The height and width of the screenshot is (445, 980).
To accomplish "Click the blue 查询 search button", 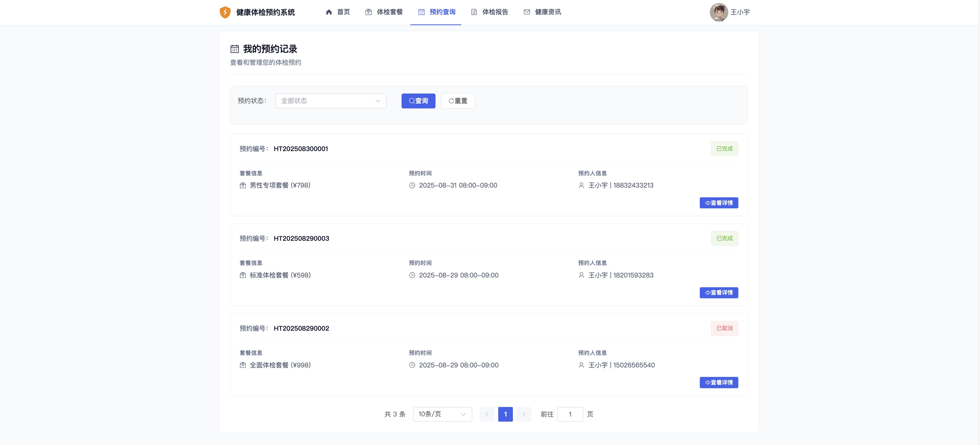I will pos(418,101).
